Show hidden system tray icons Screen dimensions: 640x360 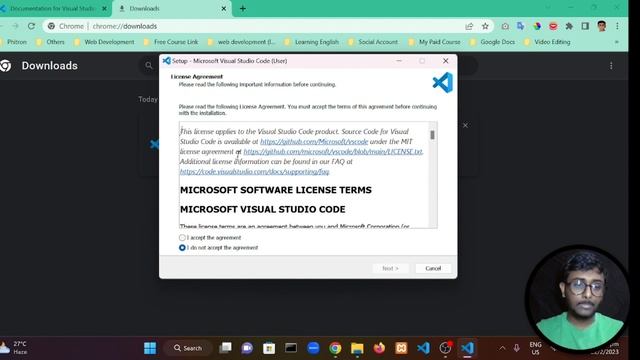coord(502,348)
